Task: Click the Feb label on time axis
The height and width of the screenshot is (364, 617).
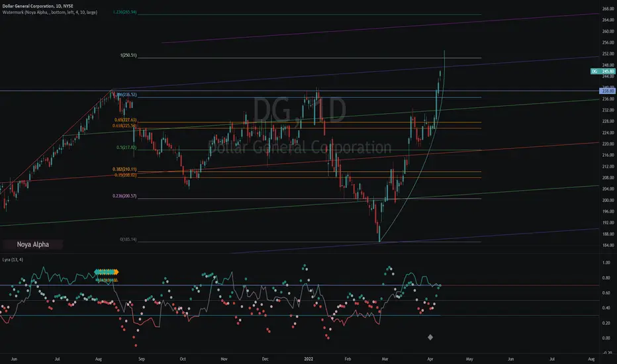Action: pos(348,359)
